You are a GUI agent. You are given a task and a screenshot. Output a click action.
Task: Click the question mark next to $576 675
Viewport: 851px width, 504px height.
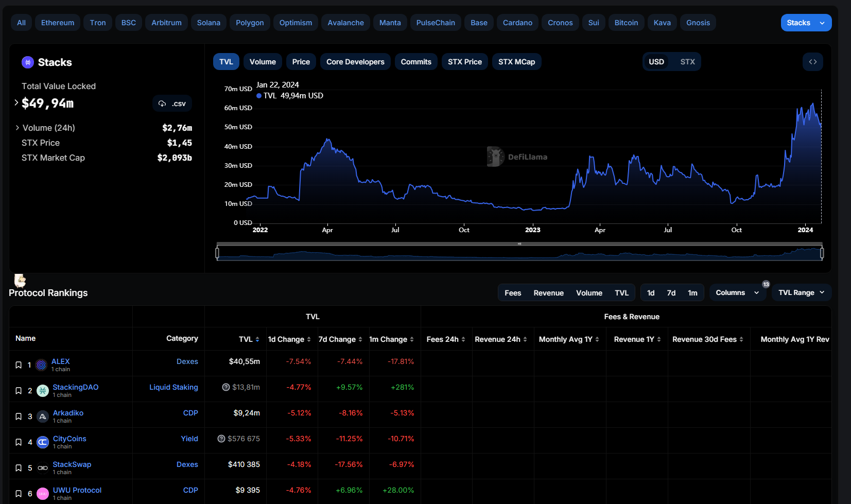(221, 439)
